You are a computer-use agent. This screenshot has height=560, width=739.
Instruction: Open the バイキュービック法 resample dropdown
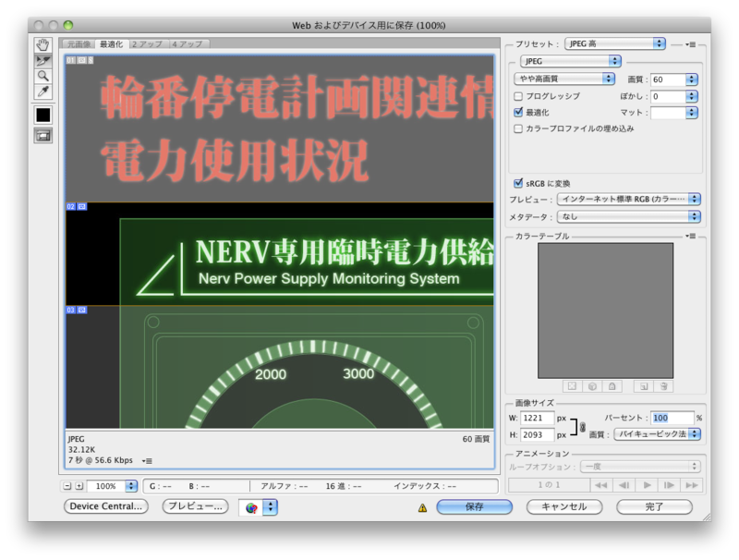658,433
